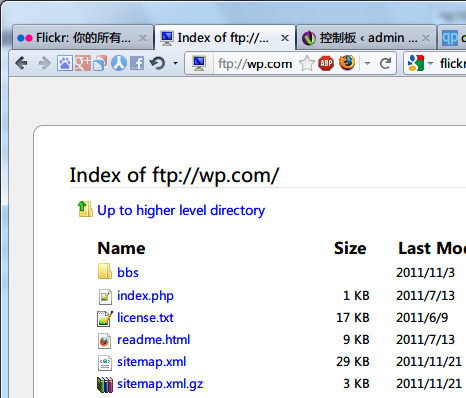Viewport: 466px width, 398px height.
Task: Click the Renren blue circle toolbar icon
Action: pyautogui.click(x=119, y=63)
